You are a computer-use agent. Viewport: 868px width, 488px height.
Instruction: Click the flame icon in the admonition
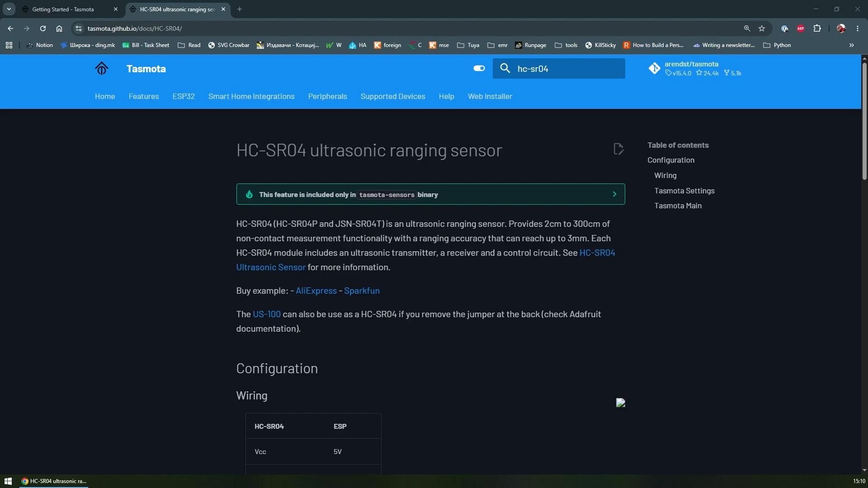click(249, 194)
